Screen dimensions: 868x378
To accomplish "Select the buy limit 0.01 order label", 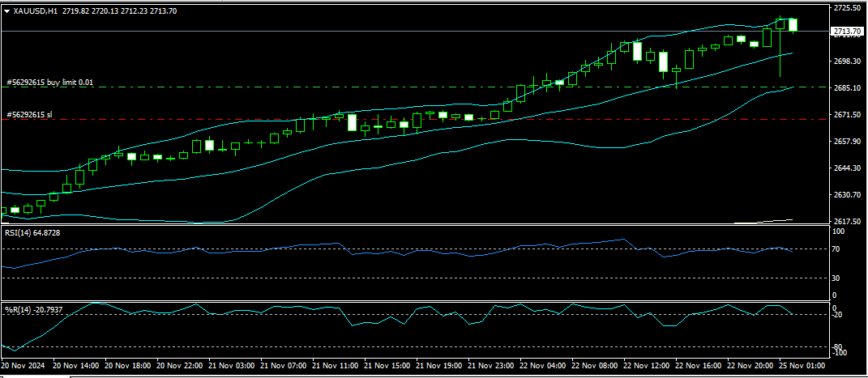I will tap(50, 83).
